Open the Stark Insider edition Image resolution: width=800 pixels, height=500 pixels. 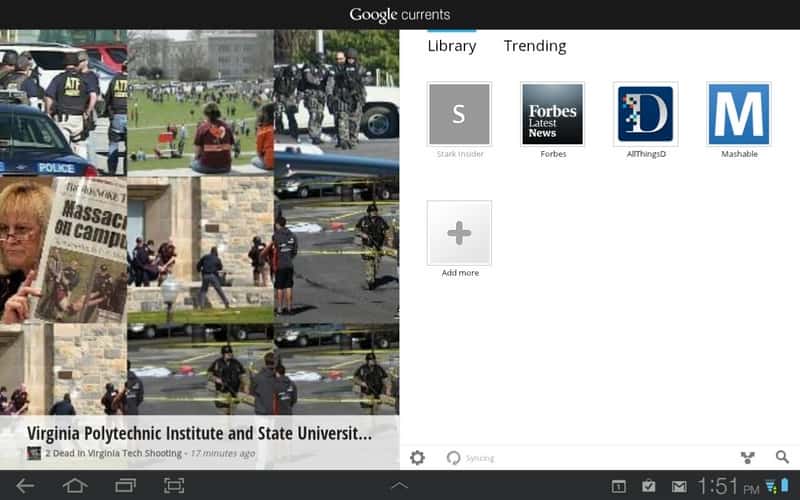point(459,114)
